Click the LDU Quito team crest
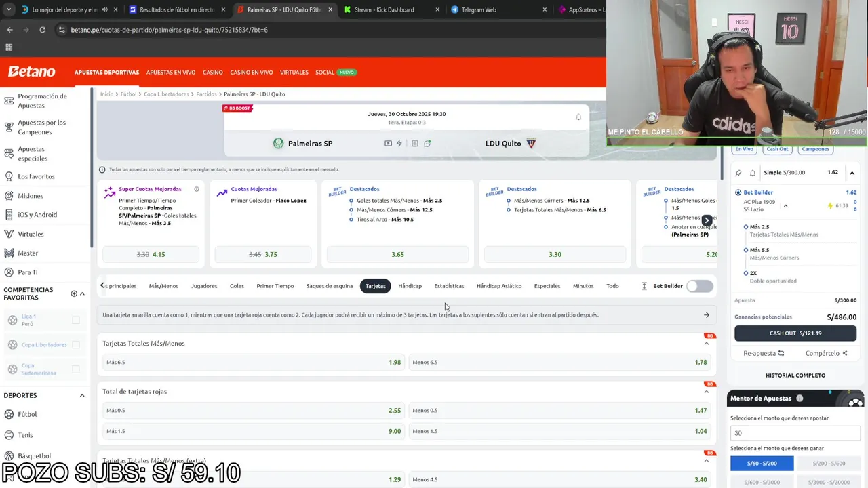This screenshot has height=488, width=868. pyautogui.click(x=531, y=144)
